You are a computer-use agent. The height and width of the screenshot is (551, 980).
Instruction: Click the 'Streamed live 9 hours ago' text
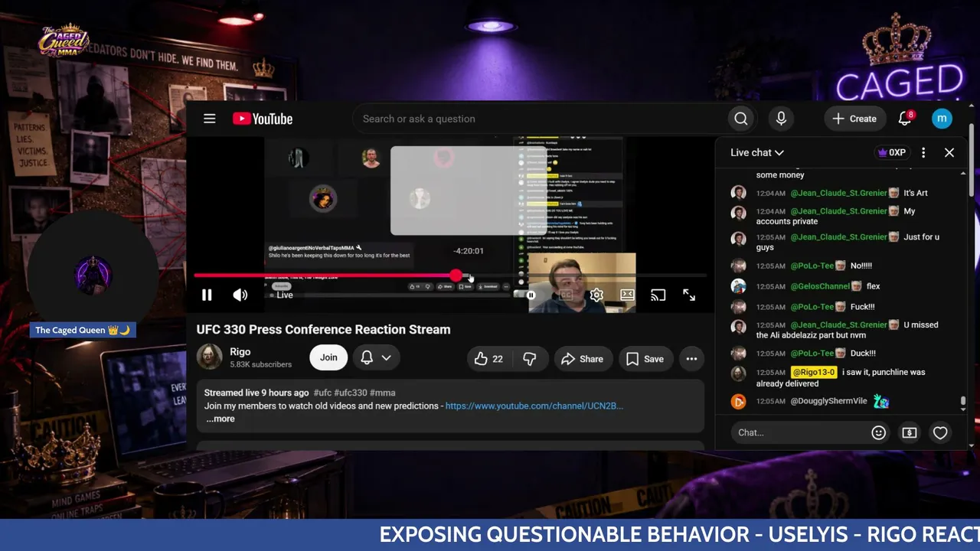tap(256, 393)
